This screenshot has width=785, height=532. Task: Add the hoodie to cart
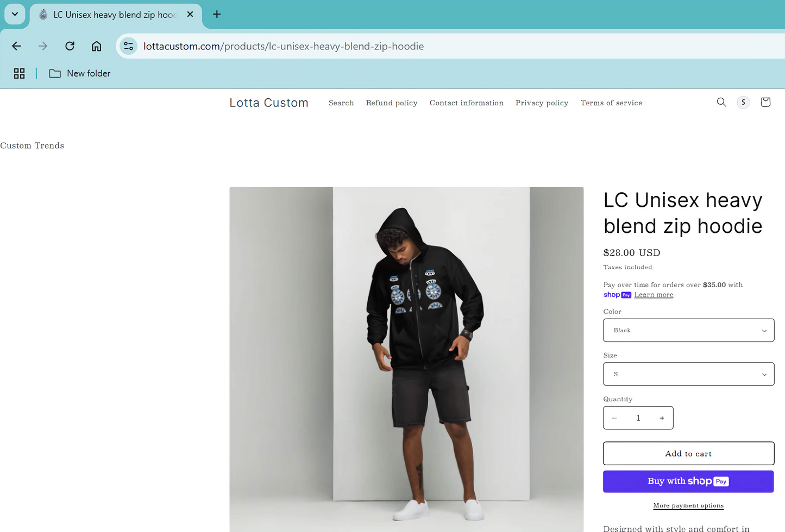click(688, 453)
